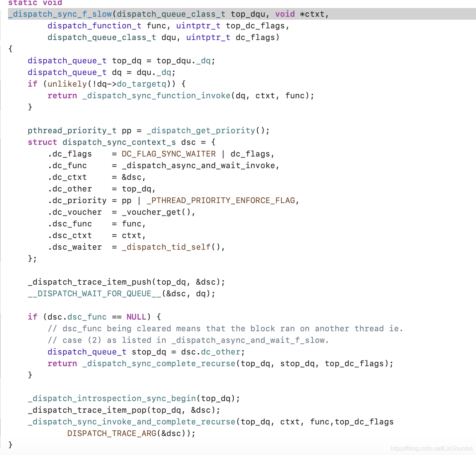
Task: Click the struct keyword
Action: click(42, 142)
